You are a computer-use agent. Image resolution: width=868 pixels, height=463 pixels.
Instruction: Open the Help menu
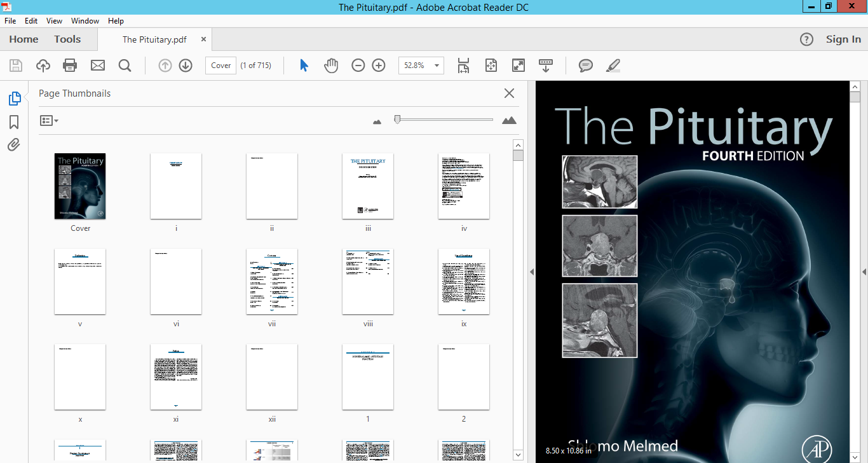[116, 21]
